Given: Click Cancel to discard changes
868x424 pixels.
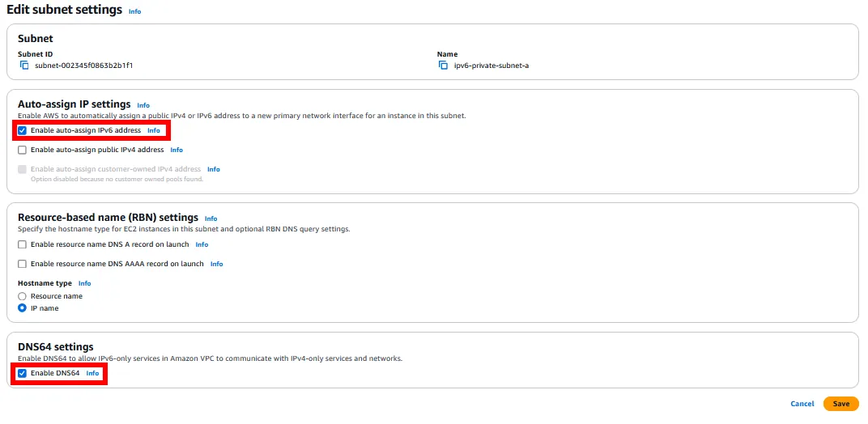Looking at the screenshot, I should click(802, 404).
